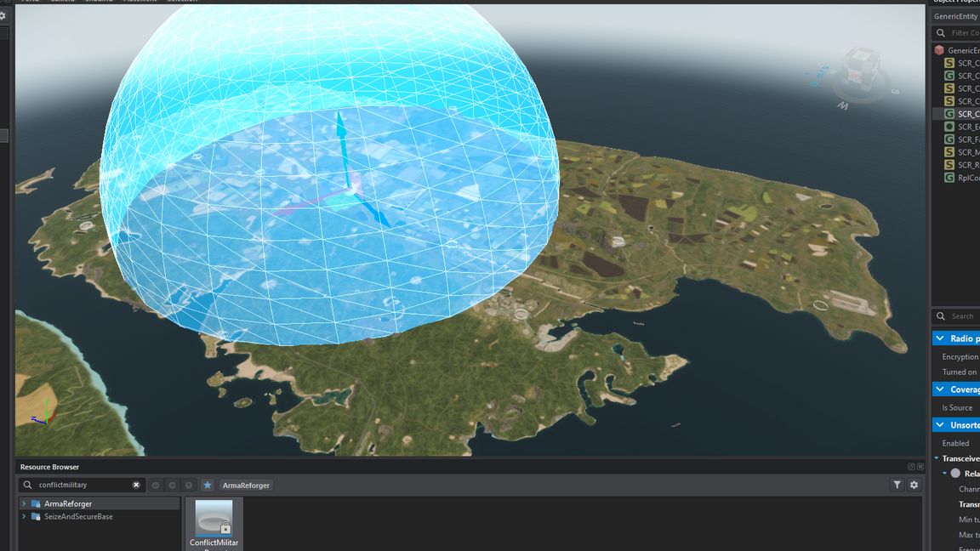Click the favorites star in Resource Browser

207,485
